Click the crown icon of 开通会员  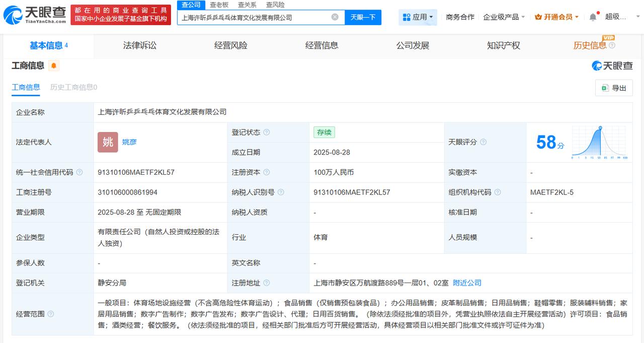click(x=538, y=17)
